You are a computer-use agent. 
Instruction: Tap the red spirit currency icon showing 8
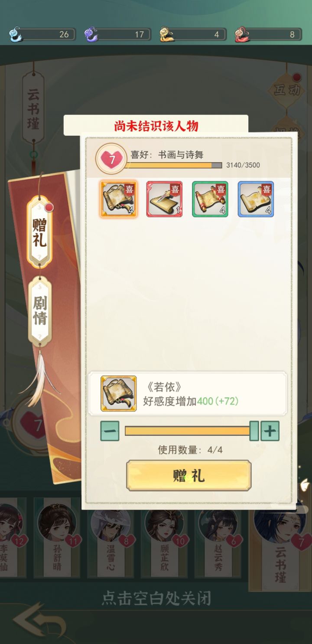click(x=241, y=34)
